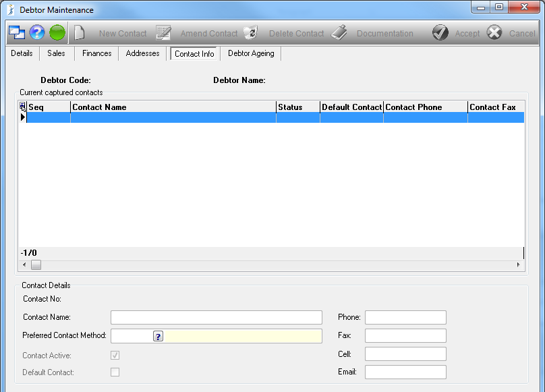Open the Debtor Ageing tab
The width and height of the screenshot is (545, 392).
click(x=251, y=53)
